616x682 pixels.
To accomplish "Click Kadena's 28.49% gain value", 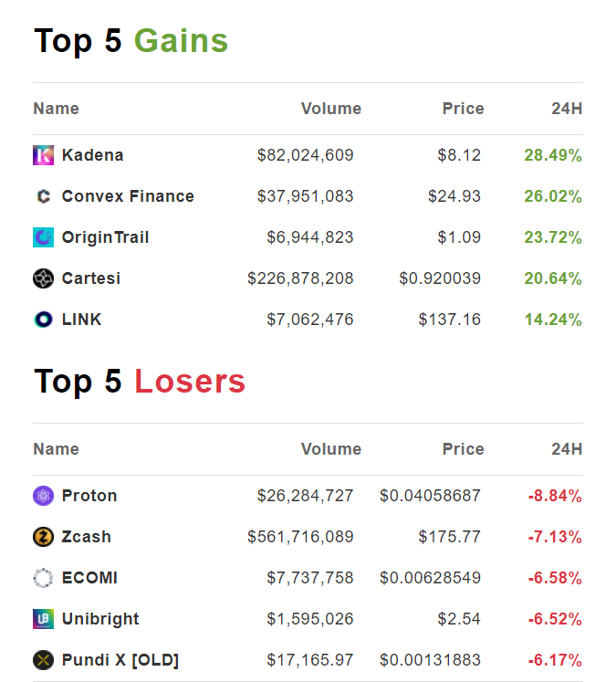I will point(552,155).
